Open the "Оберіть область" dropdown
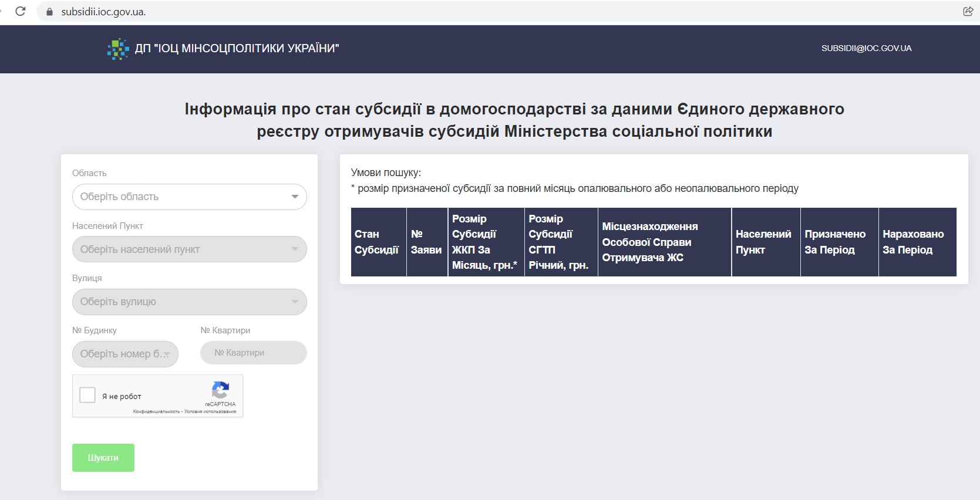The height and width of the screenshot is (500, 980). click(x=189, y=197)
